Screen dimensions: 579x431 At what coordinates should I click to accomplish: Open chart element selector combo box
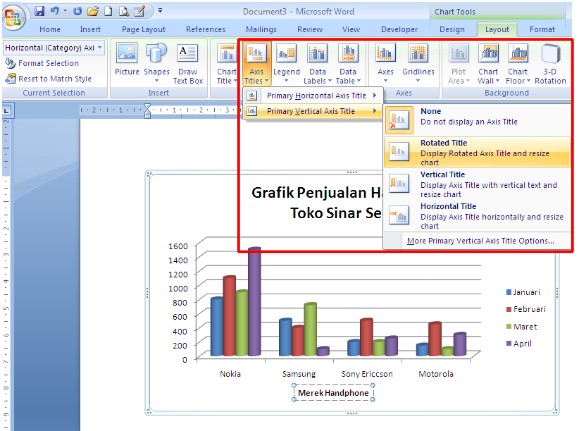[54, 48]
